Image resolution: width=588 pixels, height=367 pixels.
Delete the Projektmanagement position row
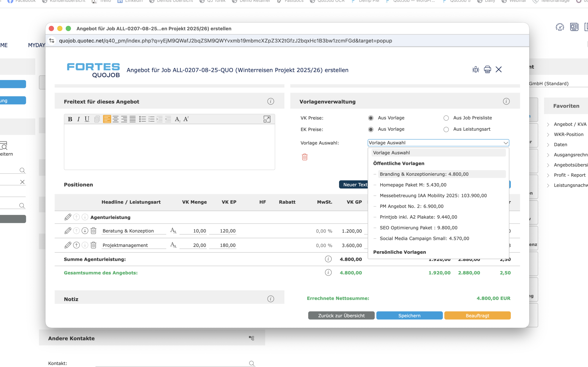pyautogui.click(x=93, y=245)
